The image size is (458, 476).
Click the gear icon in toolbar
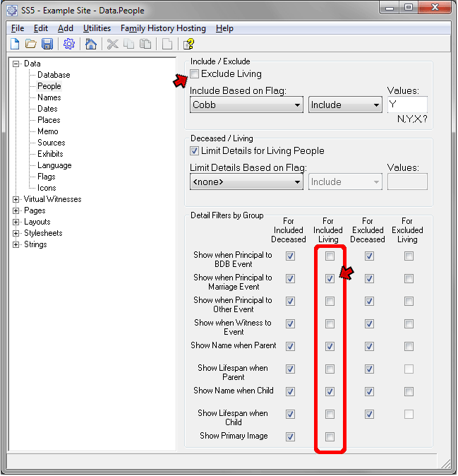click(69, 44)
